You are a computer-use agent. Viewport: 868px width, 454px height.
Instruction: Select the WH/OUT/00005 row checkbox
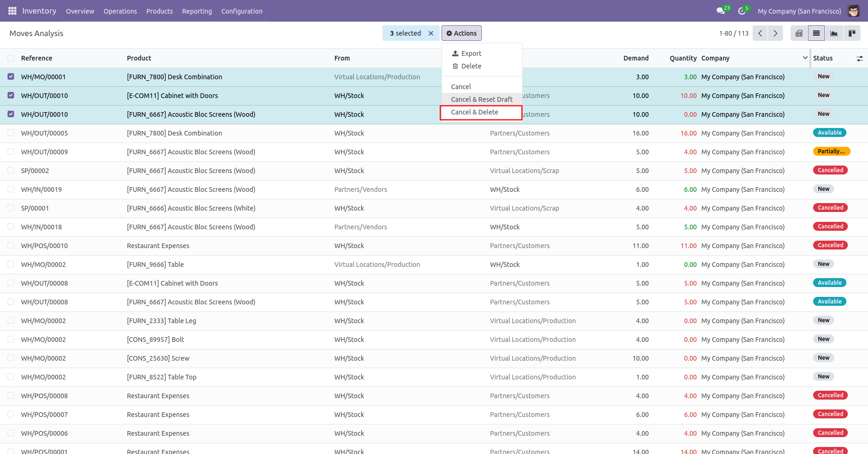(x=11, y=133)
